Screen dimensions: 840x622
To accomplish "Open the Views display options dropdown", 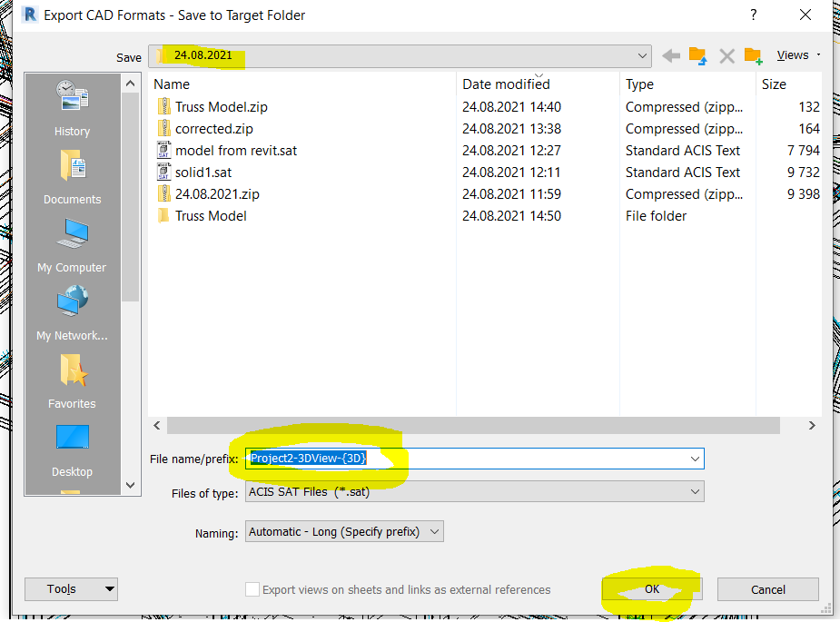I will 792,54.
